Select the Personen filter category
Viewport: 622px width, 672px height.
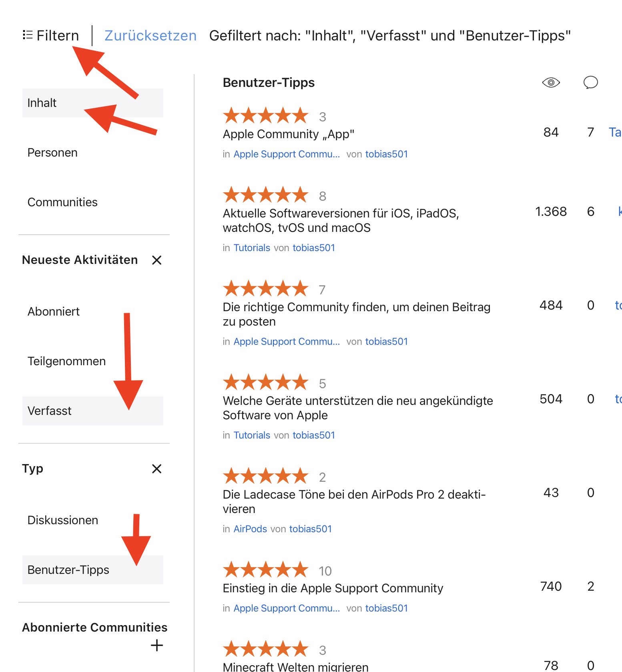point(52,153)
